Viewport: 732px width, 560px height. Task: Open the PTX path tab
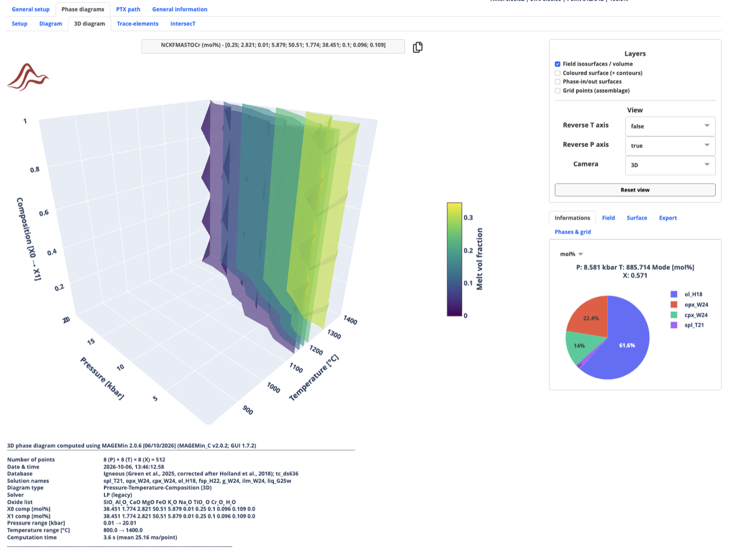click(x=128, y=9)
